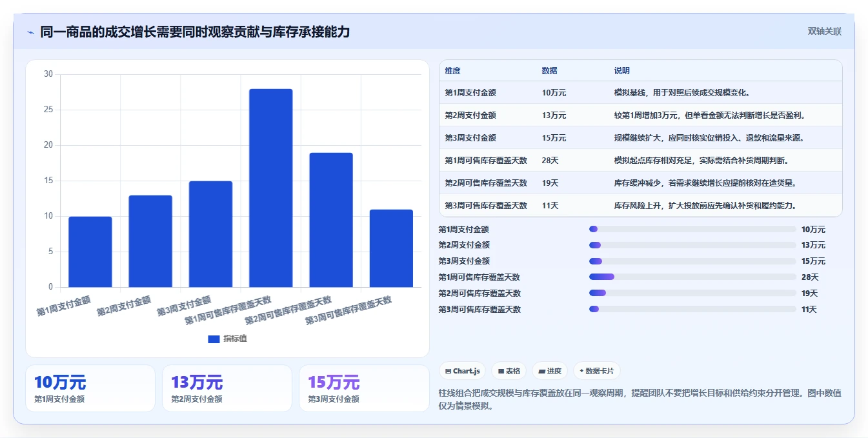Click progress bar for 第3周可售库存覆盖天数
This screenshot has height=438, width=868.
pyautogui.click(x=692, y=309)
